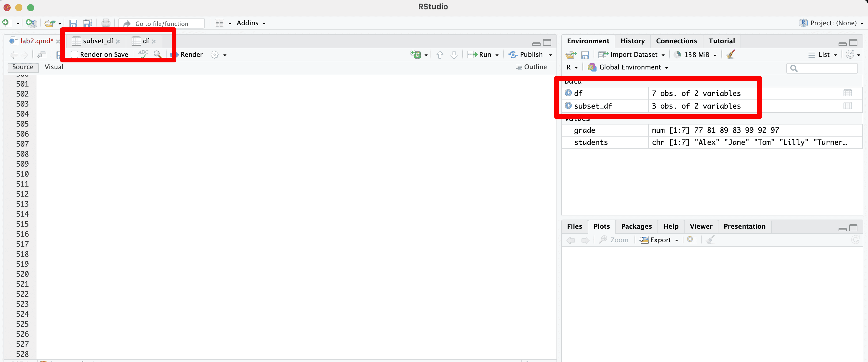Click the Find/Replace magnifier icon
The width and height of the screenshot is (868, 362).
(157, 54)
